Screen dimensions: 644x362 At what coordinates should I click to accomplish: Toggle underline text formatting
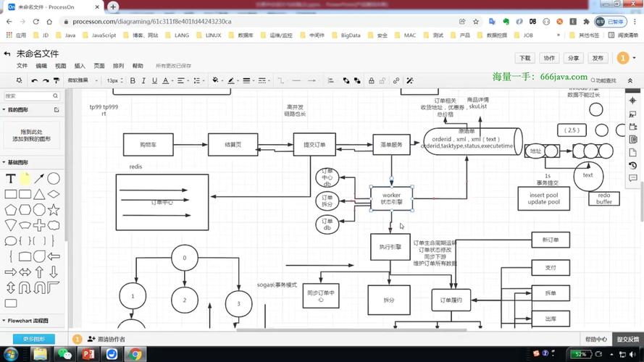click(x=155, y=80)
